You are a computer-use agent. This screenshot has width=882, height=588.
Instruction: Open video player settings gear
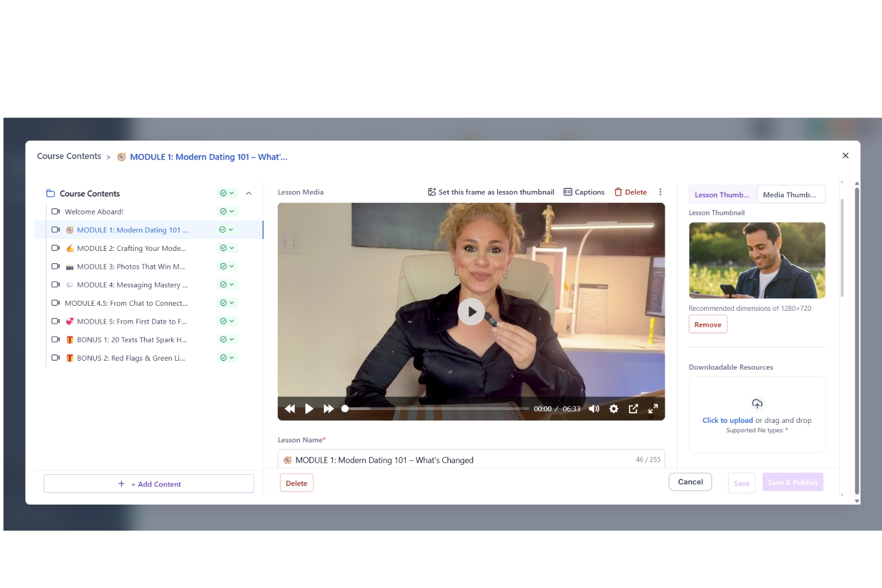coord(614,409)
